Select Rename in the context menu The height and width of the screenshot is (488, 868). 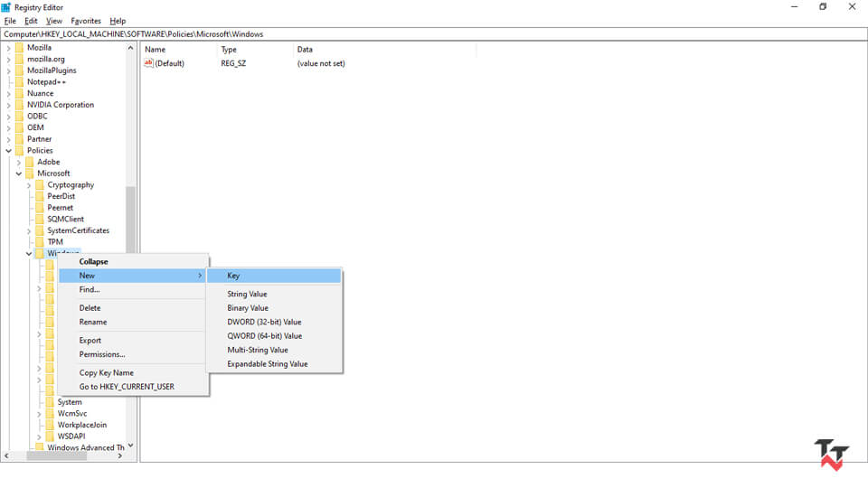(133, 322)
